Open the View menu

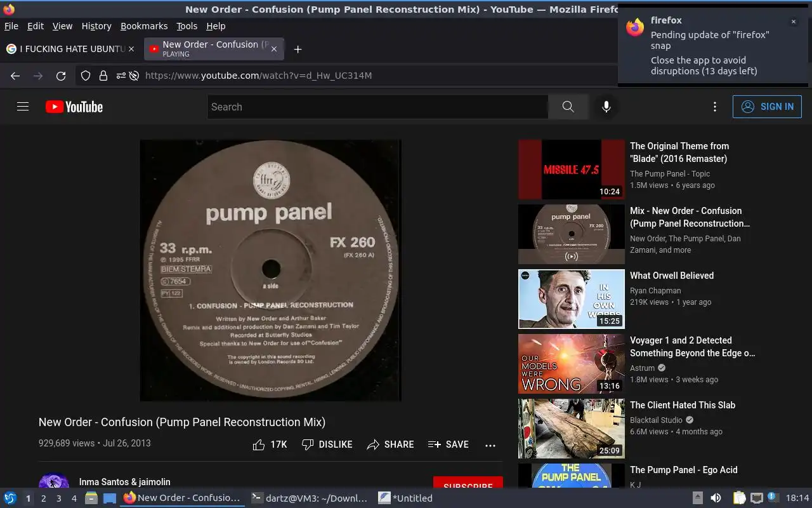pyautogui.click(x=62, y=26)
